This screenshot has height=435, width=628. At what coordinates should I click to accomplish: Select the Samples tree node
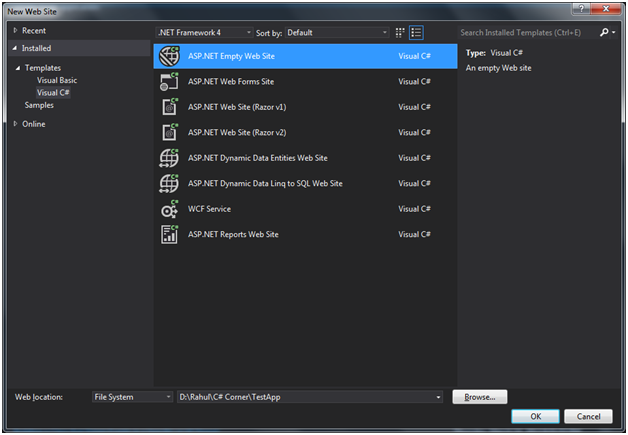tap(39, 105)
